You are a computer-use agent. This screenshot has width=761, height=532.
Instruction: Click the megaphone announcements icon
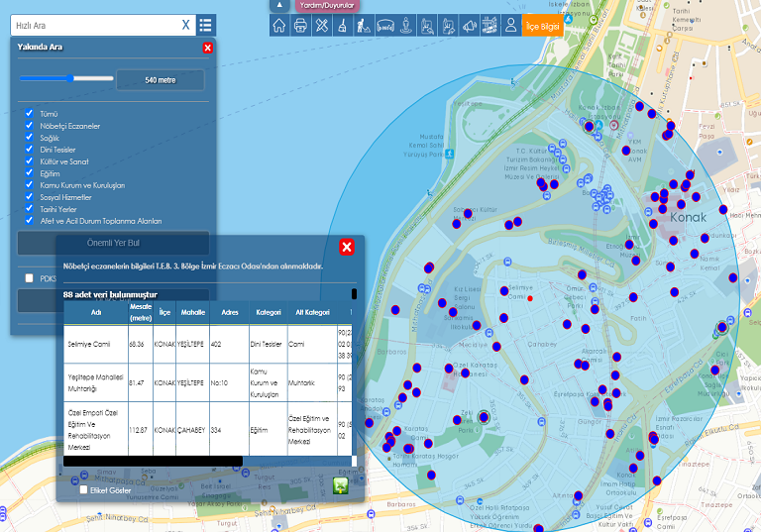(468, 26)
